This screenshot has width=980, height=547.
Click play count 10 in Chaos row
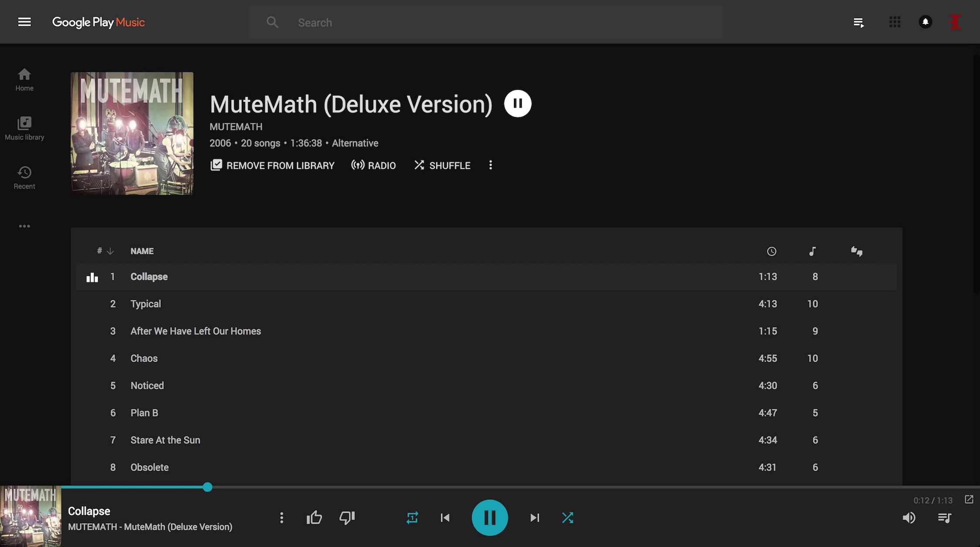point(812,358)
